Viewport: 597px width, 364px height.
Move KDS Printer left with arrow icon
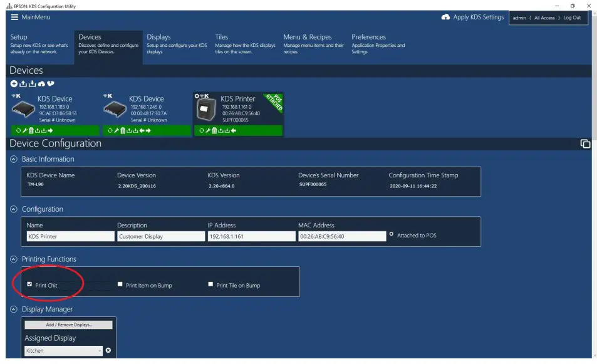click(234, 130)
